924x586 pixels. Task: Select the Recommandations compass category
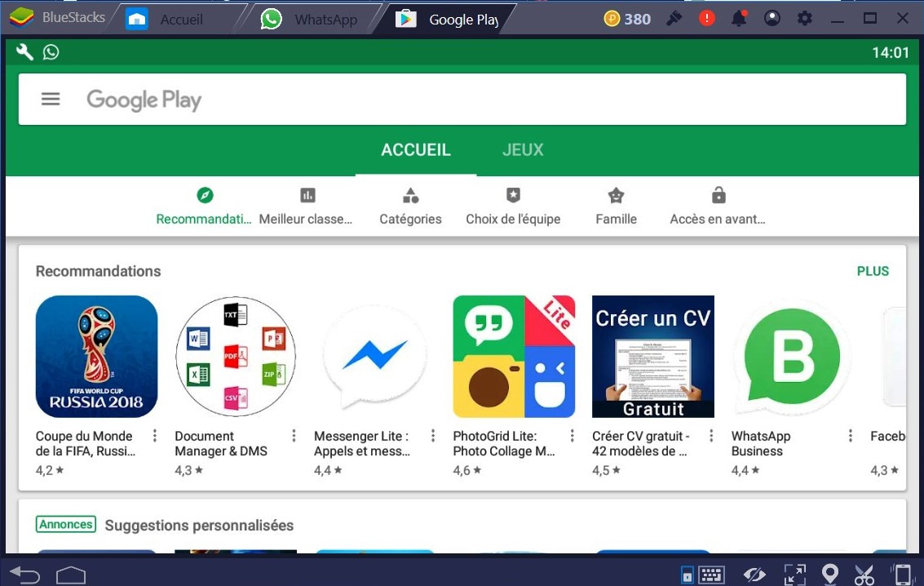pyautogui.click(x=204, y=206)
